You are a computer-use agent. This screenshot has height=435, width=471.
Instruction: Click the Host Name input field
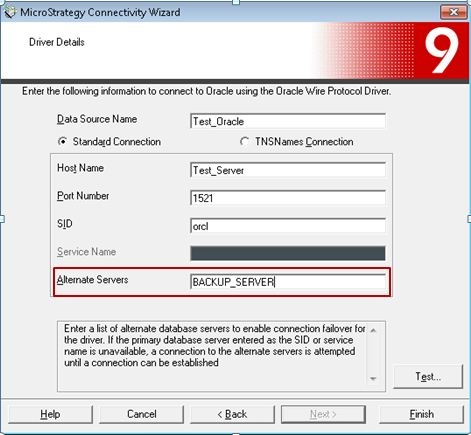[288, 170]
